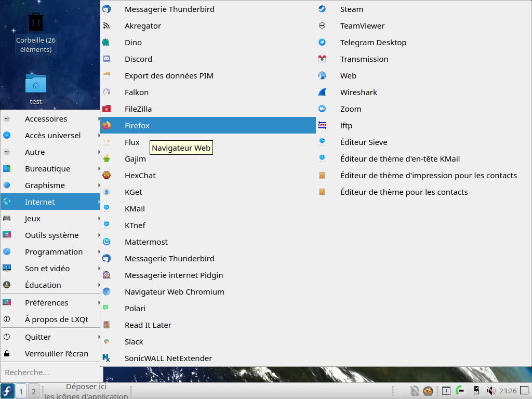
Task: Expand the Bureautique submenu
Action: click(x=50, y=169)
